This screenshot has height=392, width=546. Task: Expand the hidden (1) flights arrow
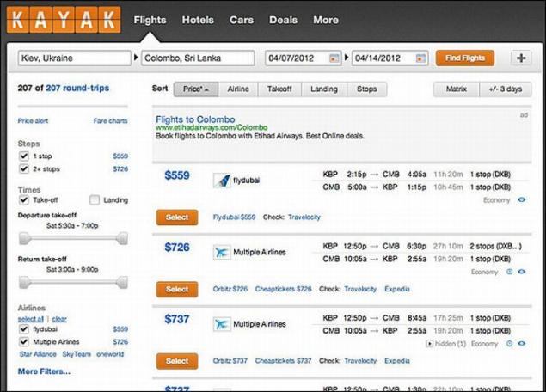430,344
